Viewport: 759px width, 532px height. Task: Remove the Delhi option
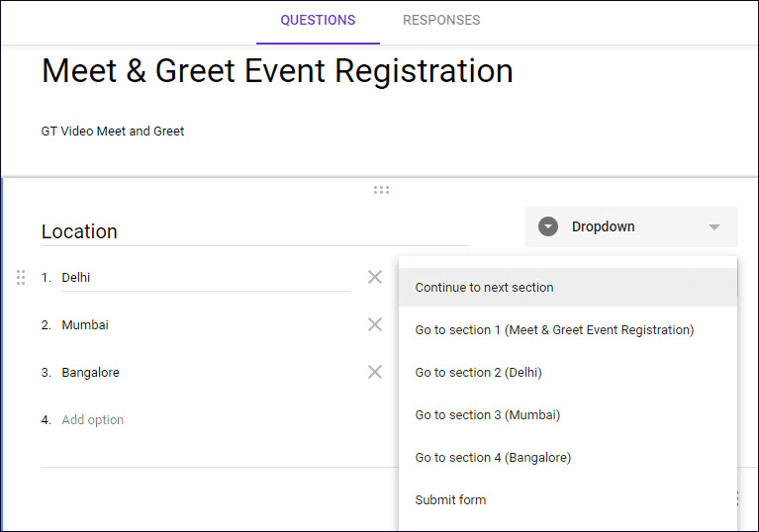(x=375, y=277)
